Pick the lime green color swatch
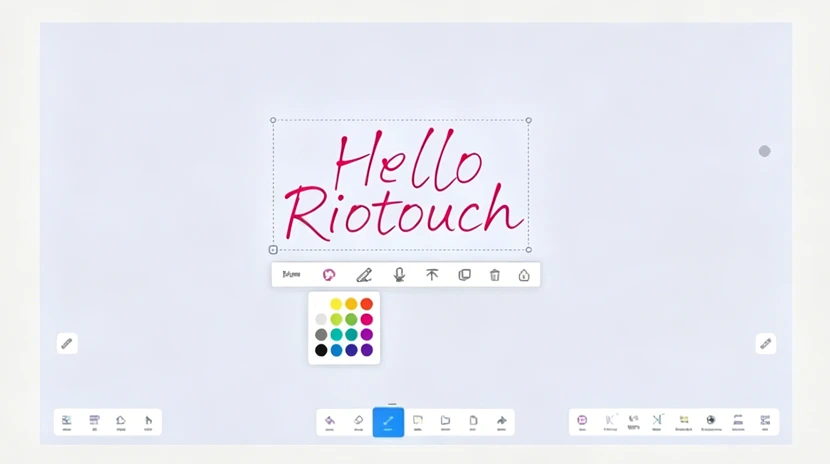Viewport: 830px width, 464px height. pyautogui.click(x=336, y=319)
